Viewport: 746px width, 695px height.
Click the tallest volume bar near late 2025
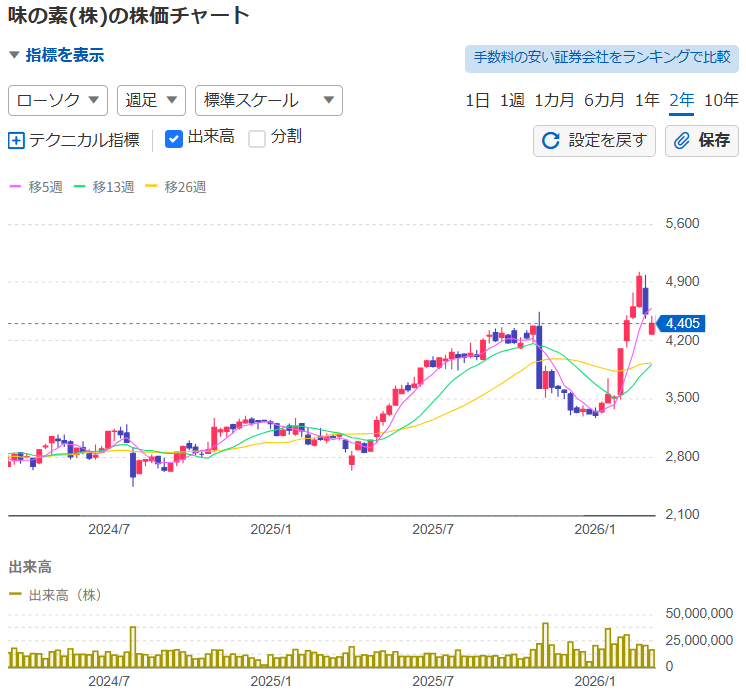[x=545, y=645]
